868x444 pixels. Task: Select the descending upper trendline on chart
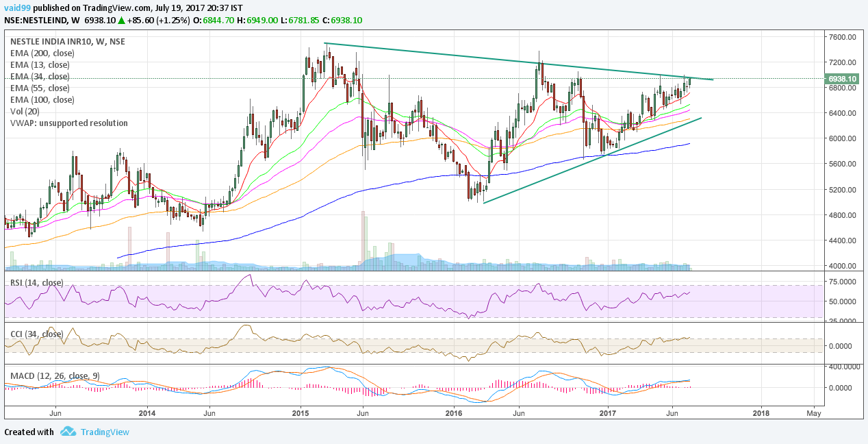pyautogui.click(x=519, y=62)
